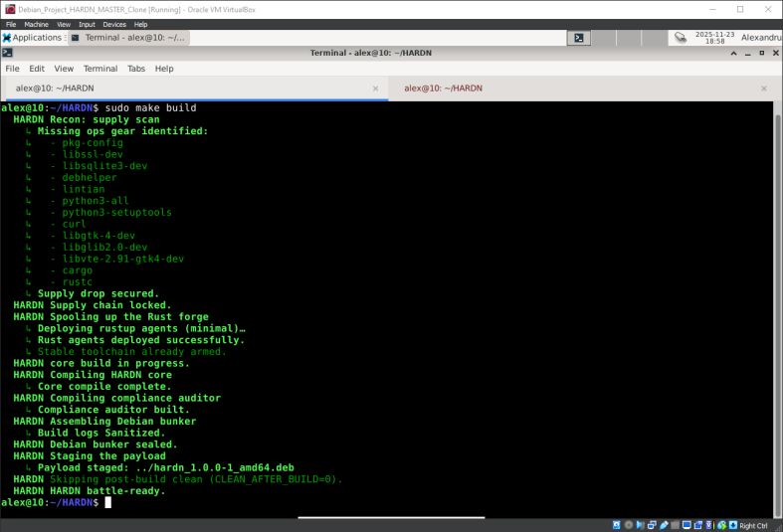
Task: Open VirtualBox Machine menu
Action: click(x=36, y=24)
